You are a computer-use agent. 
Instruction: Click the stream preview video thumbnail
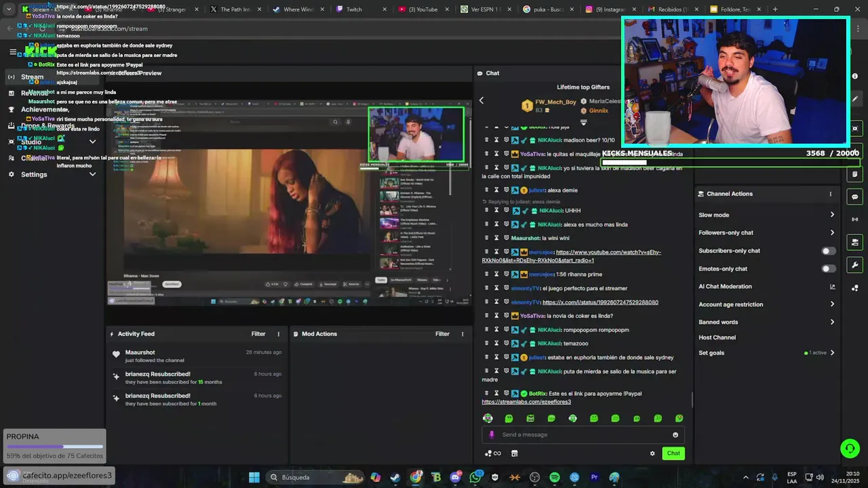coord(289,202)
